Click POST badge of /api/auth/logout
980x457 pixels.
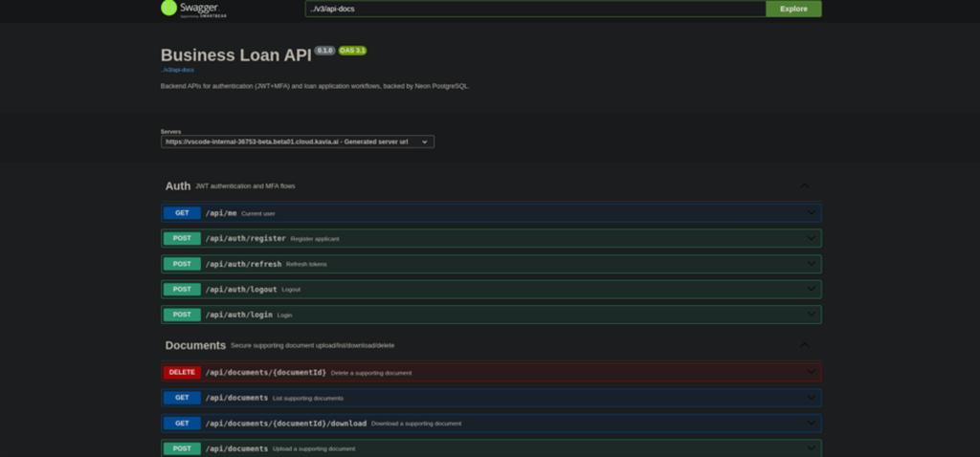click(x=182, y=289)
